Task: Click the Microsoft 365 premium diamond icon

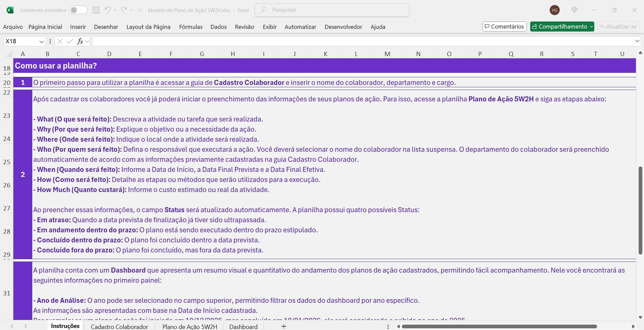Action: pyautogui.click(x=574, y=10)
